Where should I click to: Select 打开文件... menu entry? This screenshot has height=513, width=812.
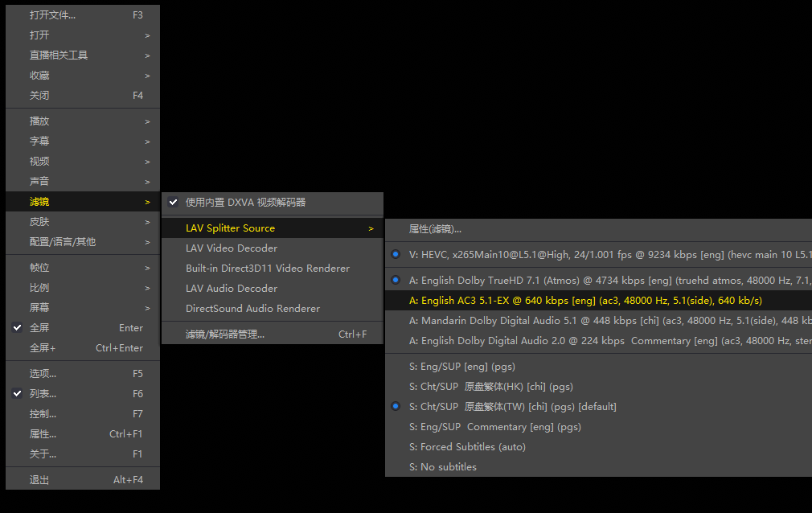tap(82, 15)
